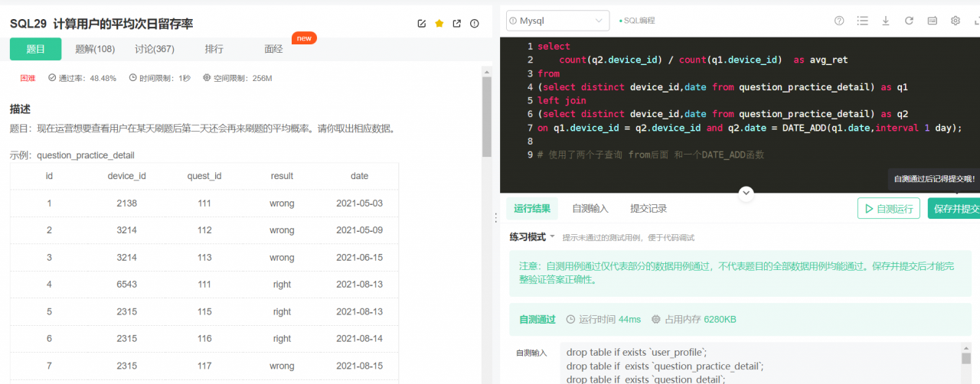This screenshot has width=980, height=384.
Task: Click the date cell 2021-06-15
Action: point(359,258)
